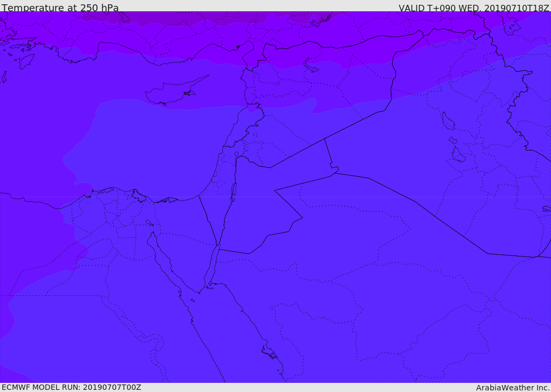Click the 'VALID T+090 WED. 20190710T18Z' label
Viewport: 551px width, 392px height.
click(x=474, y=8)
